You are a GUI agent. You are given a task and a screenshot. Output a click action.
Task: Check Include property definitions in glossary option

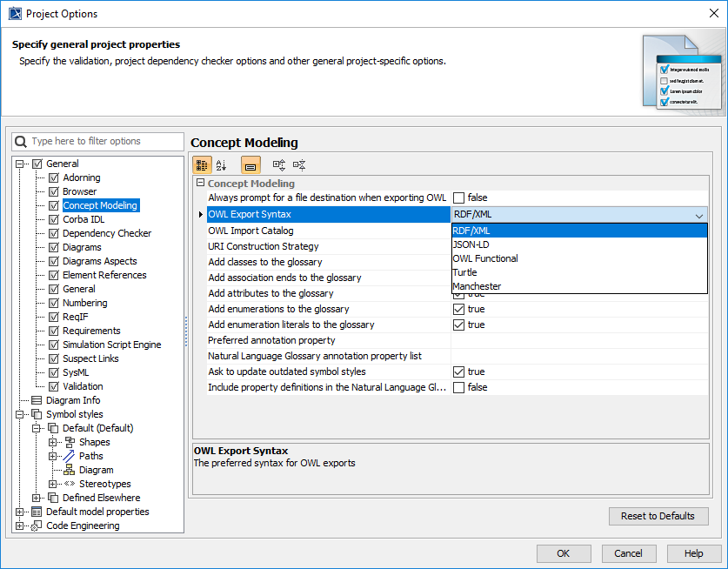[458, 387]
